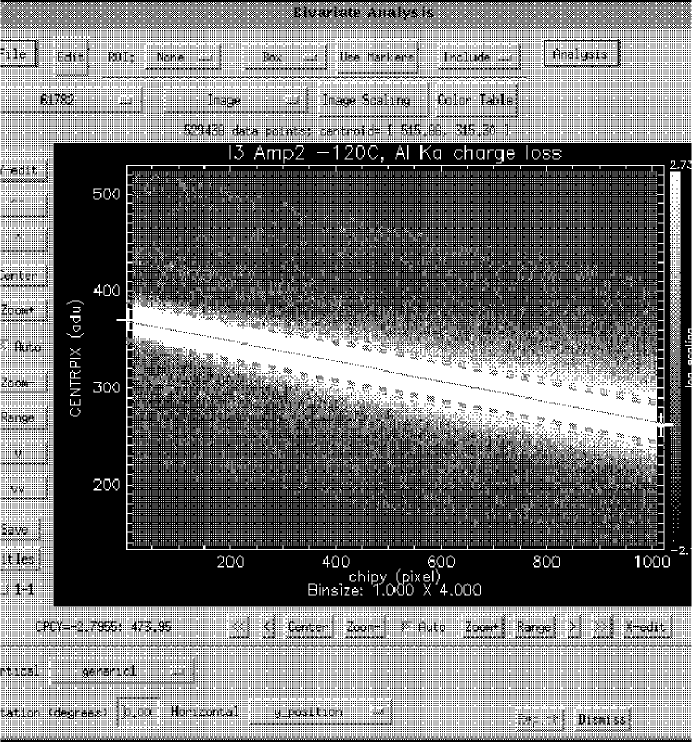Click the horizontal scroll left '<' arrow
The image size is (692, 743).
pos(268,628)
